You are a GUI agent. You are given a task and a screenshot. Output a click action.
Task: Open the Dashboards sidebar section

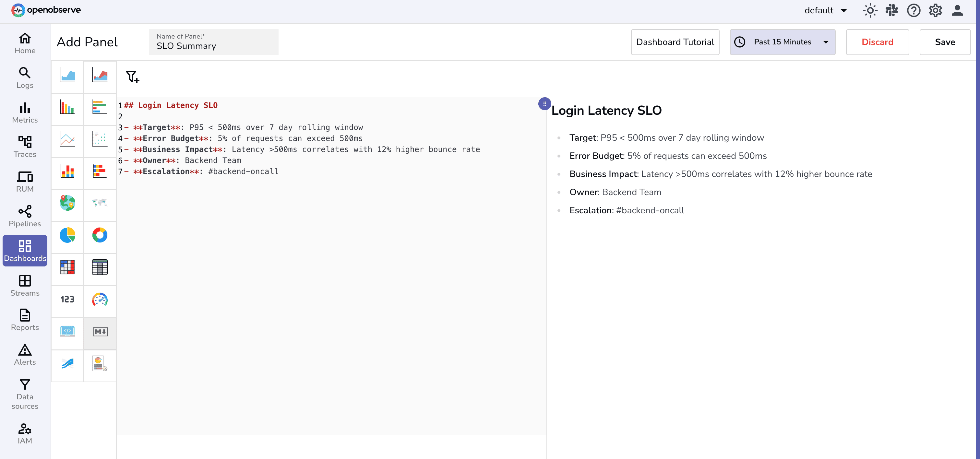[x=24, y=250]
